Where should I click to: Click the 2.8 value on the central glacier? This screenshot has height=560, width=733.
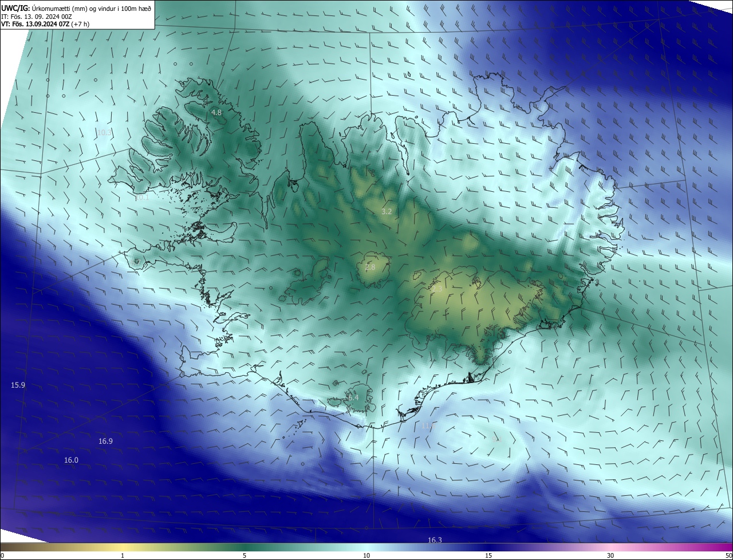click(x=370, y=267)
